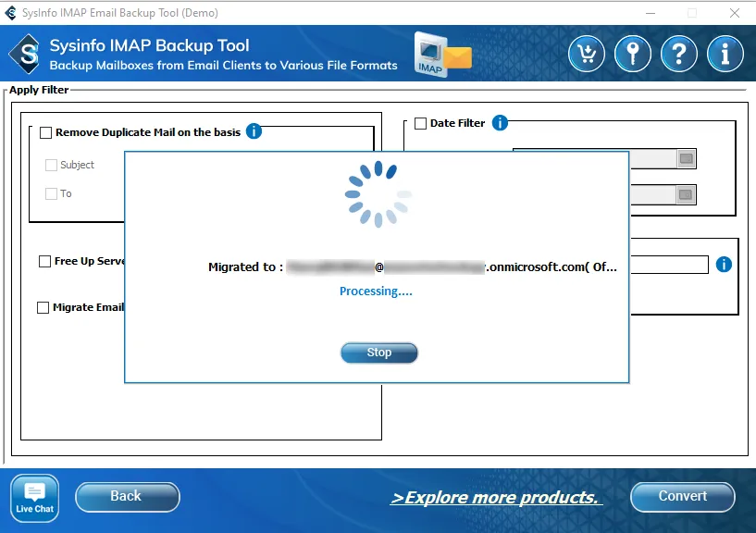Click the about info icon in header
This screenshot has width=756, height=533.
tap(725, 54)
